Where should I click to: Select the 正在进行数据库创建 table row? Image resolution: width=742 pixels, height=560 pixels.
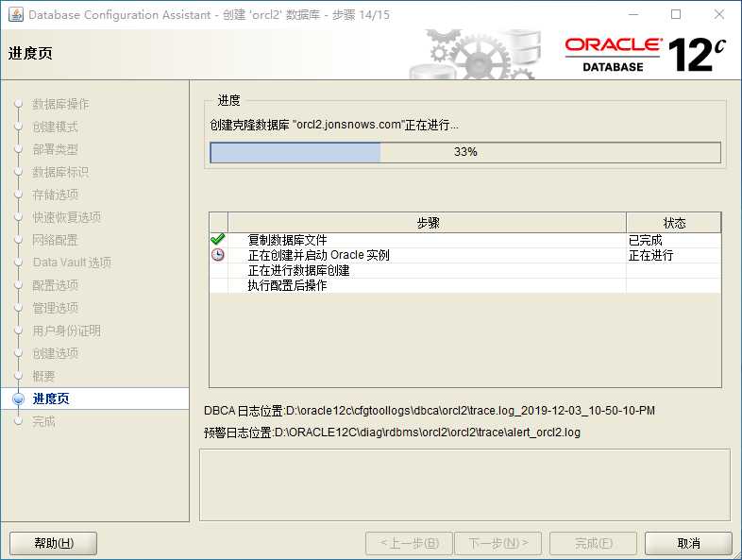pyautogui.click(x=298, y=270)
